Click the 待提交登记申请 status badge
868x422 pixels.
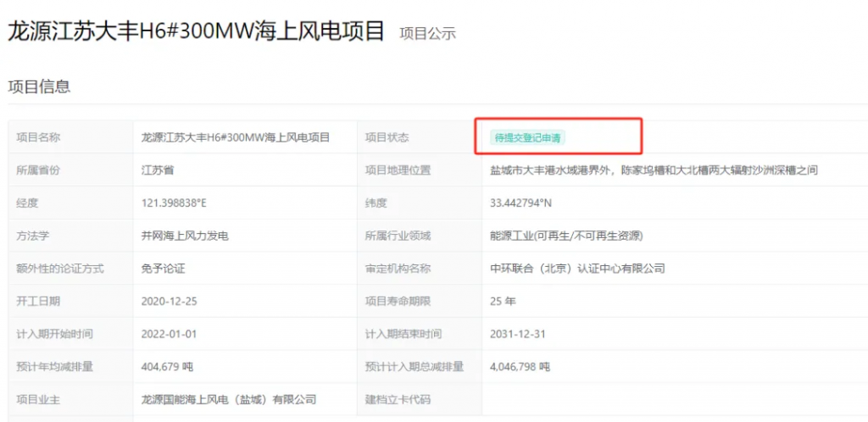(526, 137)
